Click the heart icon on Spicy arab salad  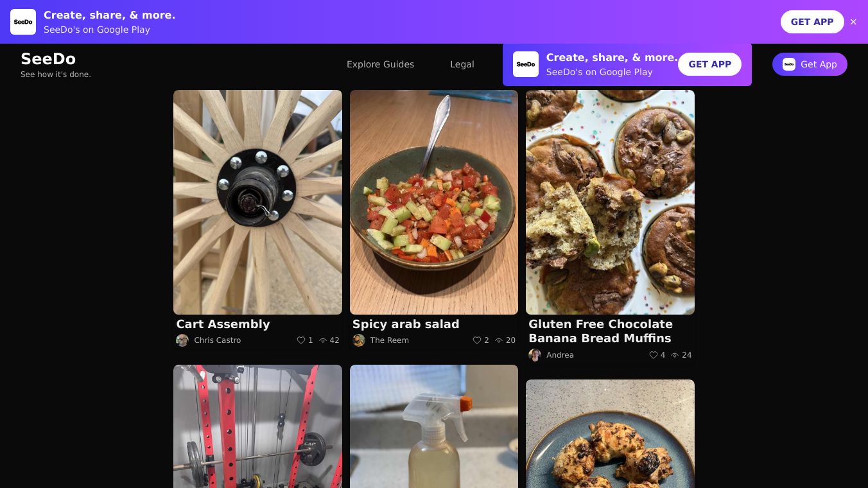(x=476, y=340)
